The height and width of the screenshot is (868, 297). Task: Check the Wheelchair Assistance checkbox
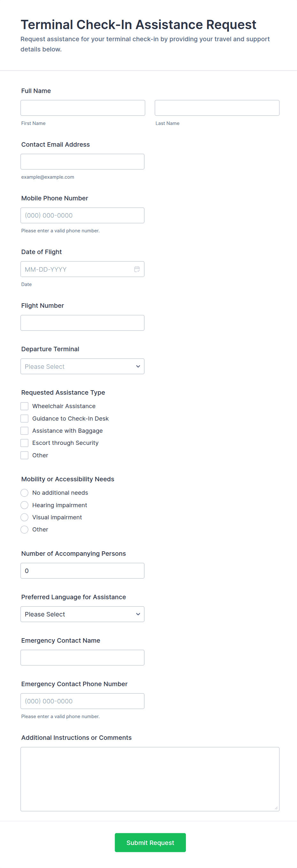click(x=25, y=406)
